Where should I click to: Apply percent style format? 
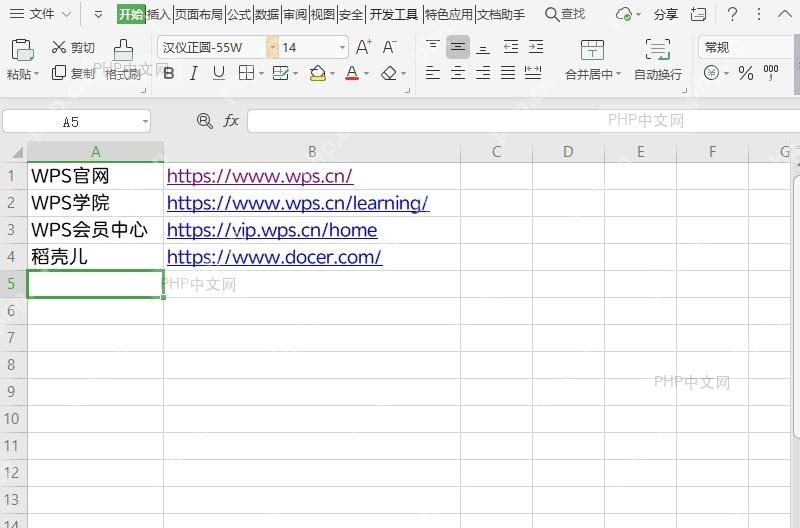click(746, 73)
